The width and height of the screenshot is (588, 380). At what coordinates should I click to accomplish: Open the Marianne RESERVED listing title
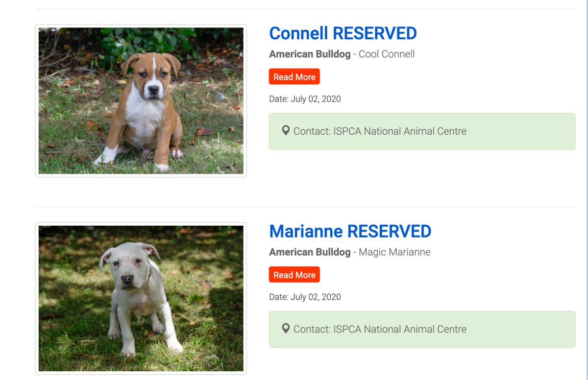[x=350, y=231]
